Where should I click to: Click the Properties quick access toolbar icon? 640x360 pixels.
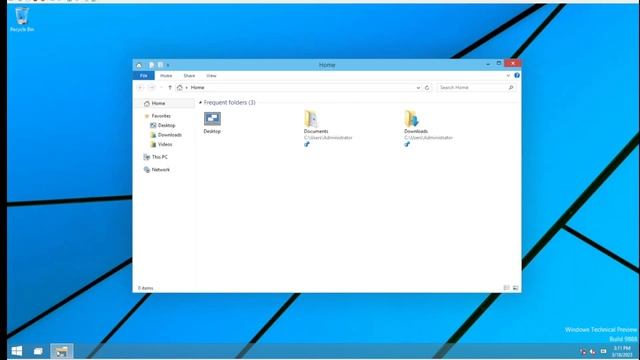coord(151,65)
